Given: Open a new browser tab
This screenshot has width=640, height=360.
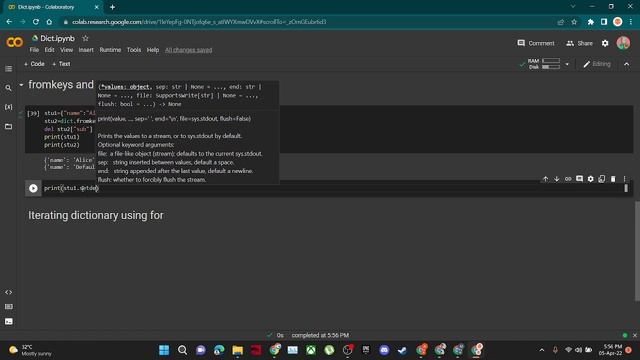Looking at the screenshot, I should 112,7.
